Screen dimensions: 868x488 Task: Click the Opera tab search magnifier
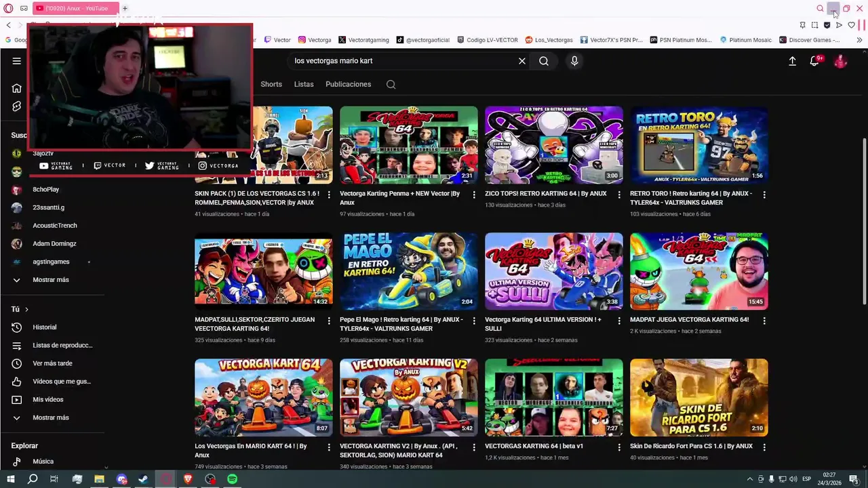click(x=820, y=8)
